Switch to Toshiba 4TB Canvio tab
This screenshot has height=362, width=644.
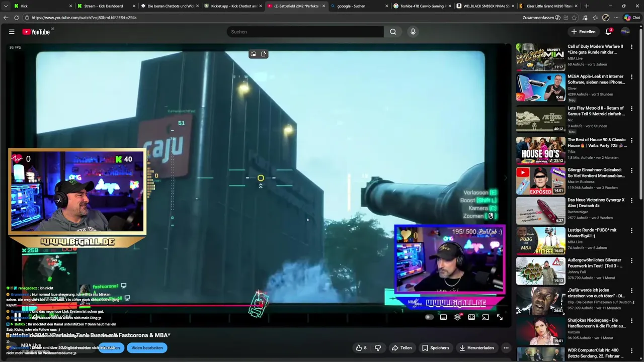click(423, 6)
